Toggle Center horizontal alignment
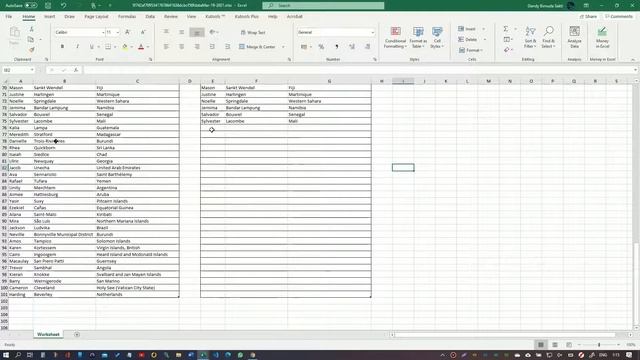640x360 pixels. [x=181, y=47]
